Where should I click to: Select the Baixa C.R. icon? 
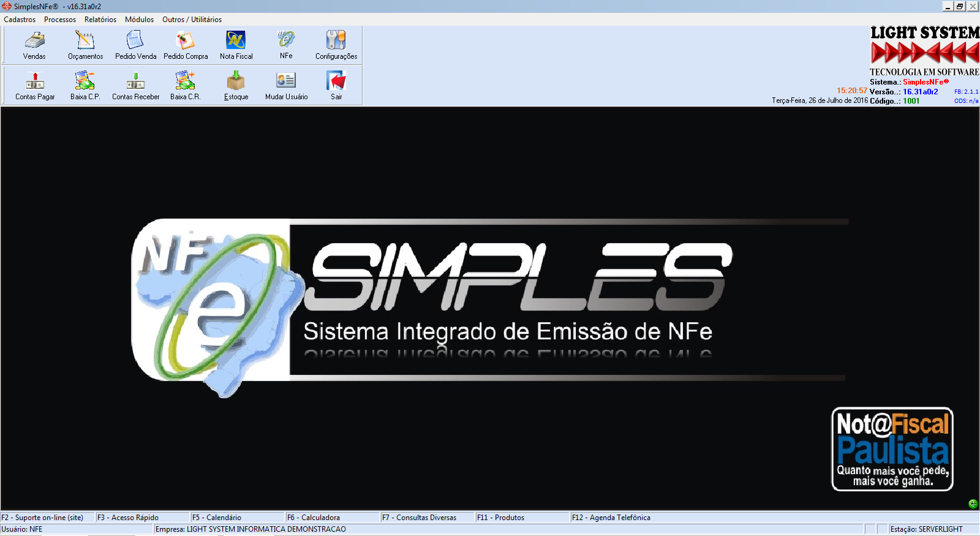click(x=186, y=81)
